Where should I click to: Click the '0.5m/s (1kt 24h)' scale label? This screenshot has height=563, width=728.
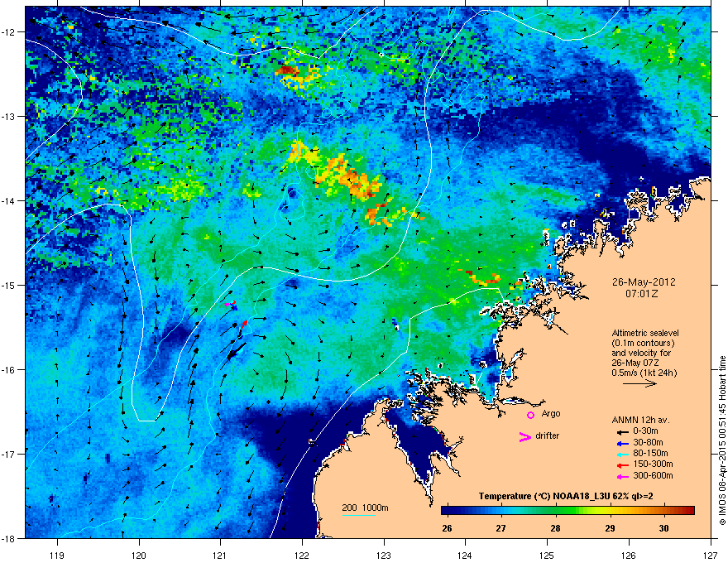pyautogui.click(x=644, y=373)
